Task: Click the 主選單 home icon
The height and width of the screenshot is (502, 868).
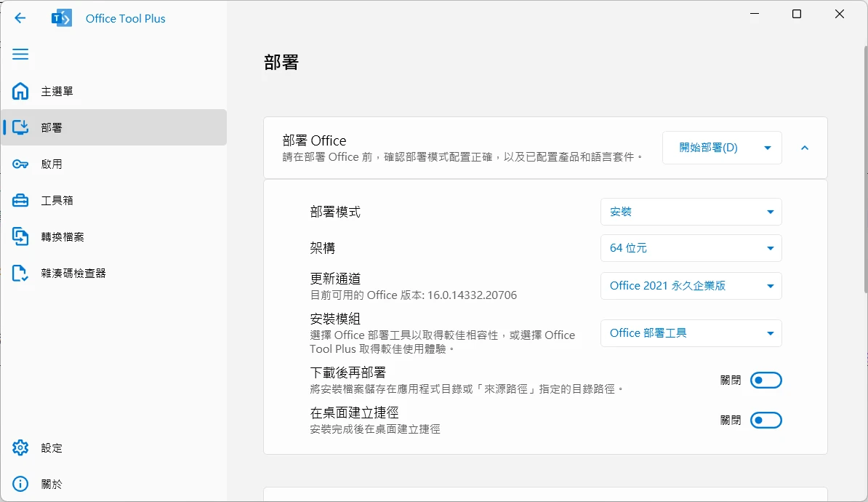Action: (20, 92)
